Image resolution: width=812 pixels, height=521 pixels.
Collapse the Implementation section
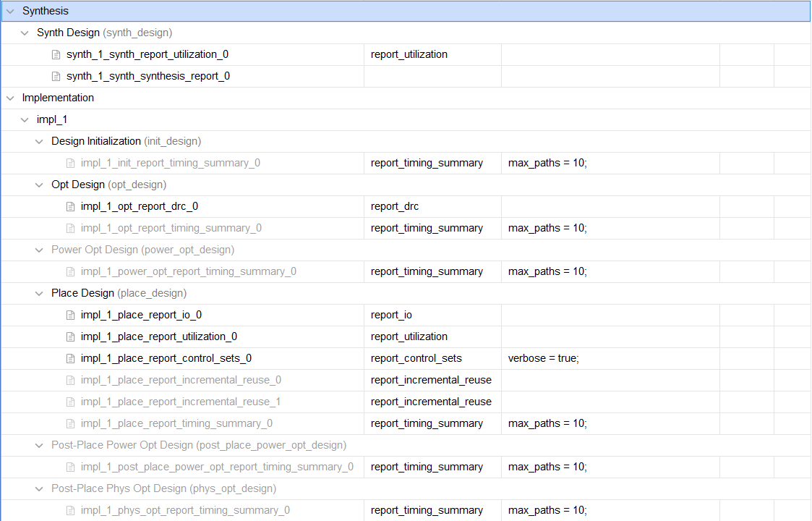coord(10,98)
